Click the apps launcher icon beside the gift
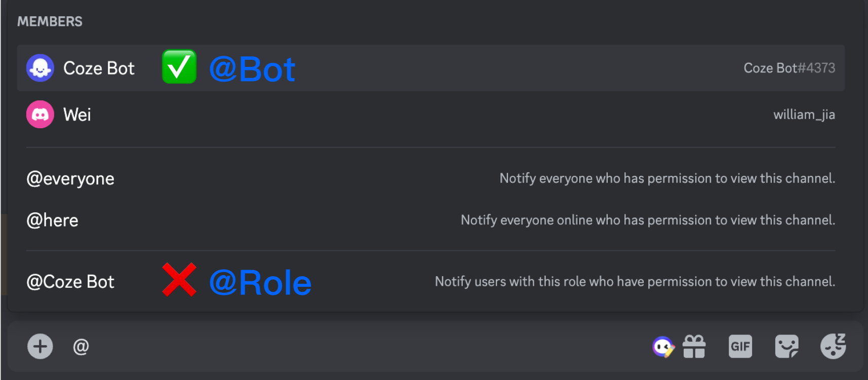Image resolution: width=868 pixels, height=380 pixels. (663, 347)
